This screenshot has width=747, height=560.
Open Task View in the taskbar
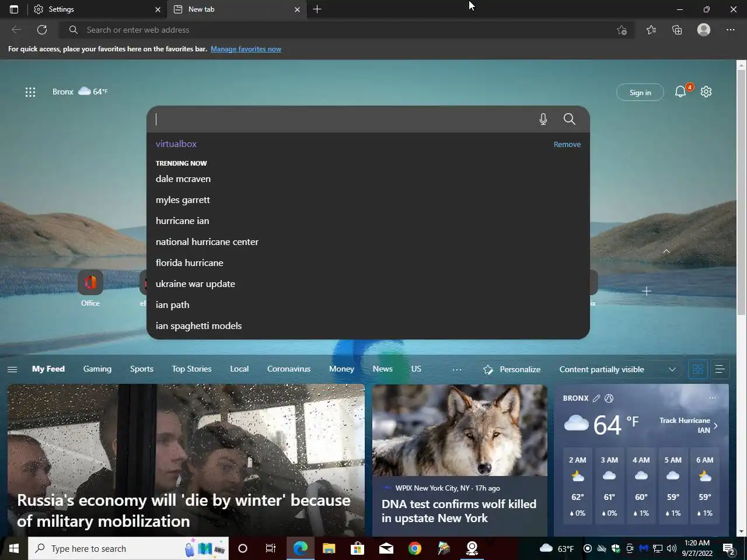point(271,548)
